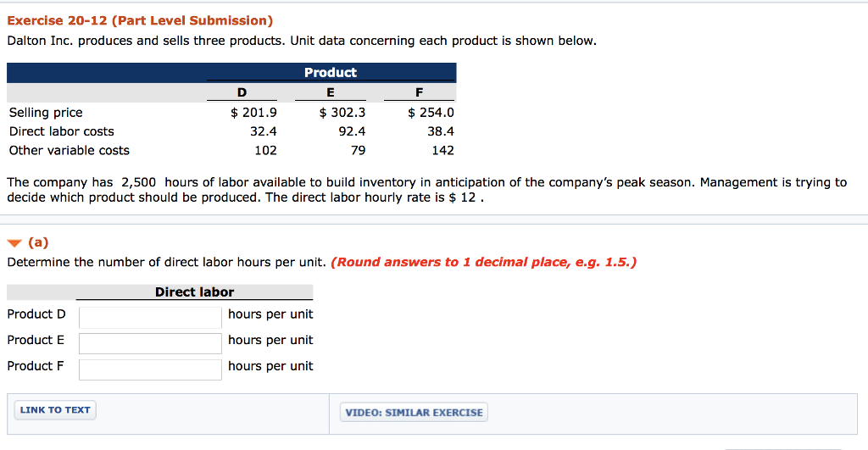
Task: Open the LINK TO TEXT button
Action: (55, 410)
